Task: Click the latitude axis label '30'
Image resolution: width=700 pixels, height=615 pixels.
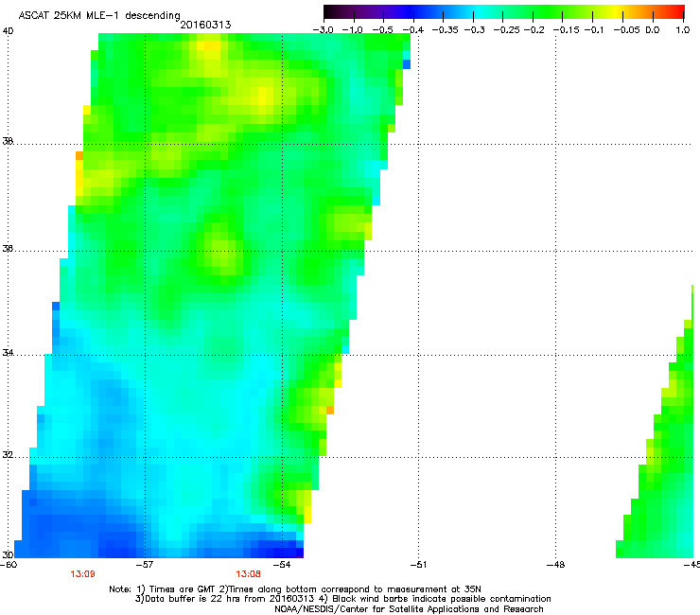Action: coord(8,554)
